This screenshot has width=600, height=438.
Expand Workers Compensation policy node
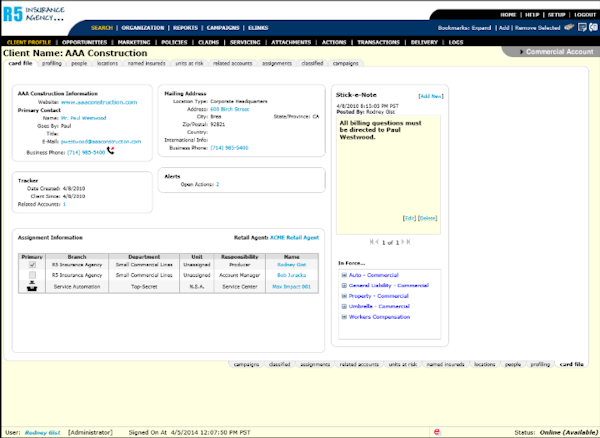click(x=344, y=317)
